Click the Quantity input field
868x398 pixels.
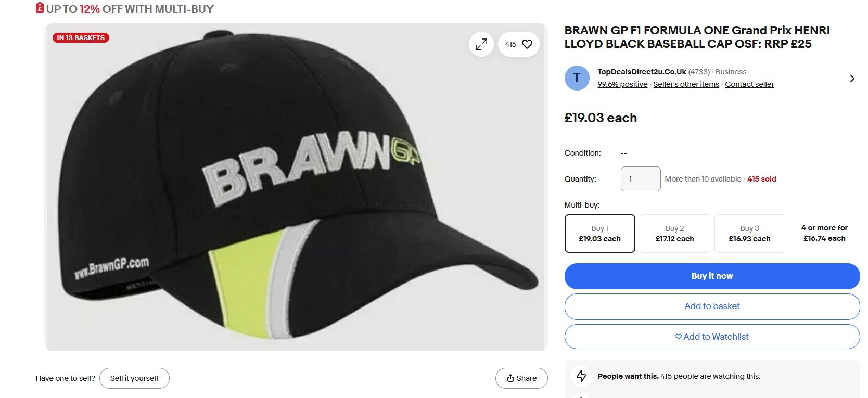click(641, 179)
